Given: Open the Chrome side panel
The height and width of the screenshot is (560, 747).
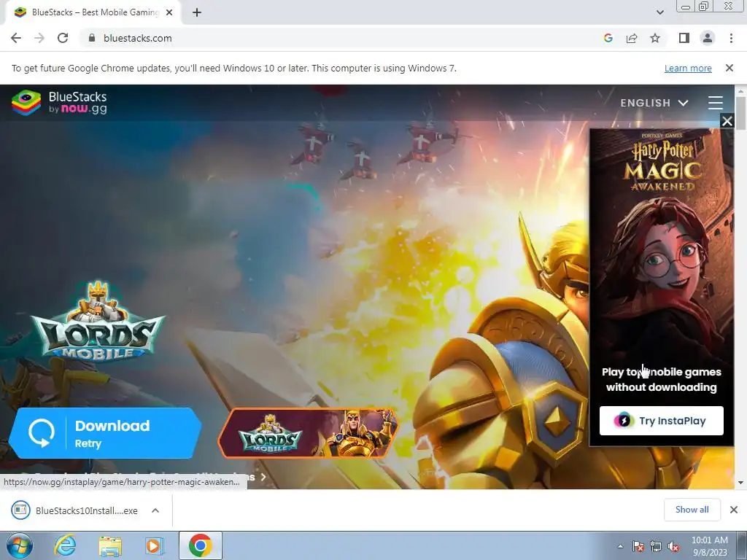Looking at the screenshot, I should (x=684, y=38).
